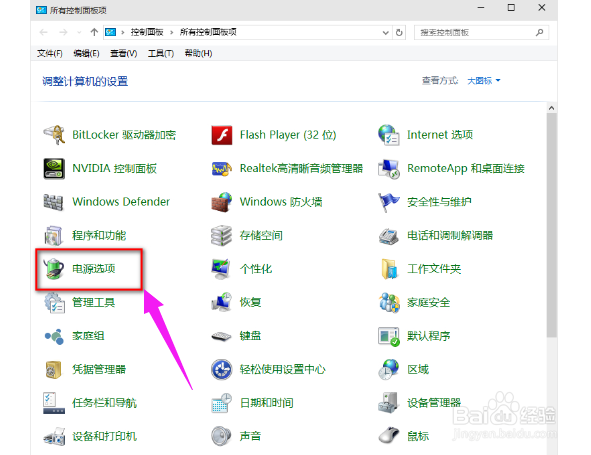The width and height of the screenshot is (591, 455).
Task: Open the recent locations dropdown arrow
Action: (79, 32)
